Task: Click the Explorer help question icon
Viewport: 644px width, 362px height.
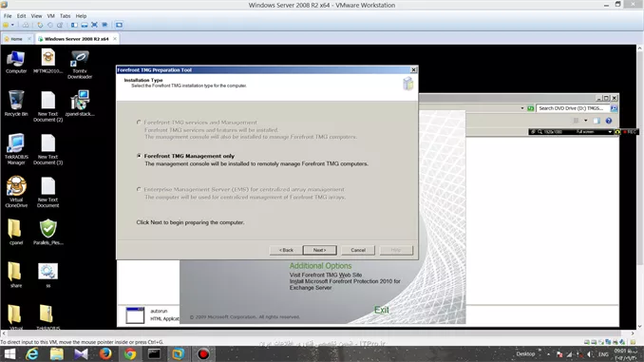Action: pyautogui.click(x=609, y=121)
